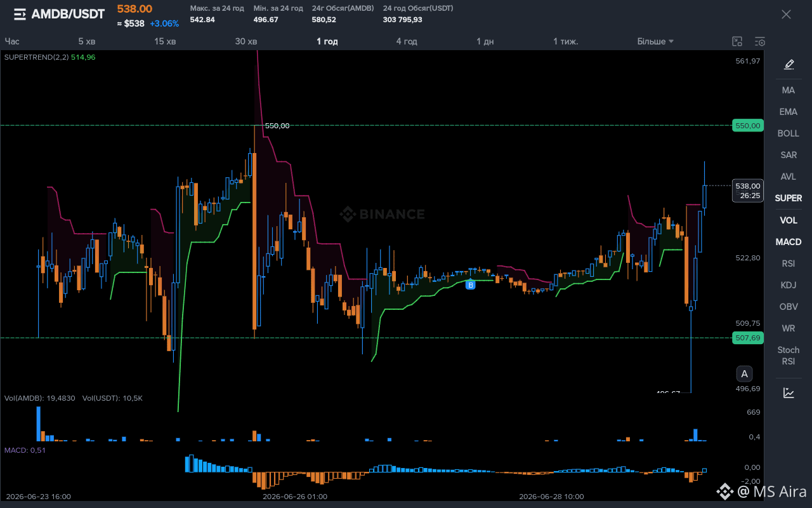Toggle the KDJ indicator
Viewport: 812px width, 508px height.
click(789, 285)
